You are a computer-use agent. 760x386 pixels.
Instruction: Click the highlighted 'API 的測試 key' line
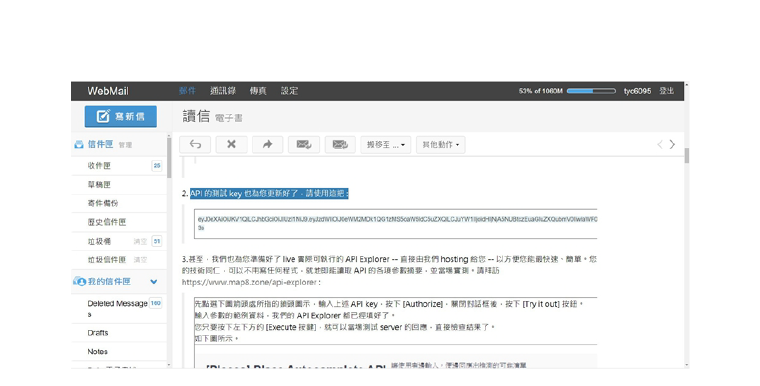269,193
